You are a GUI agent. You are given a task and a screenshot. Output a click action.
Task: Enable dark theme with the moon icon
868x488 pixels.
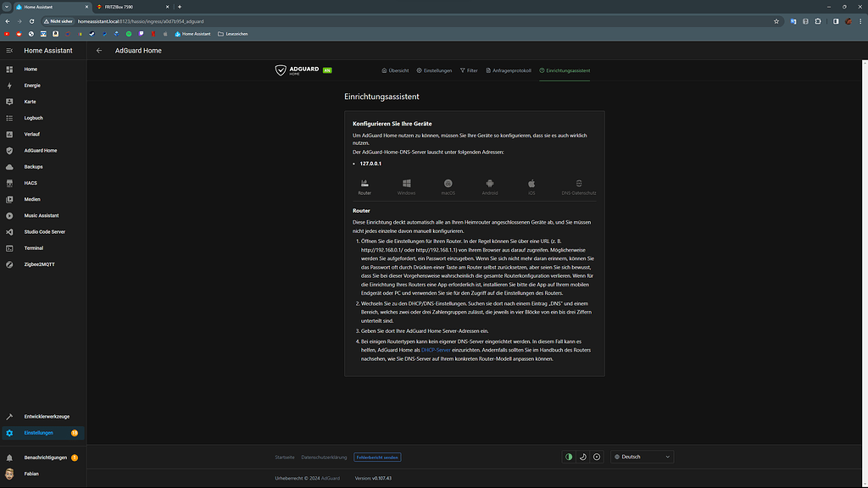[582, 456]
